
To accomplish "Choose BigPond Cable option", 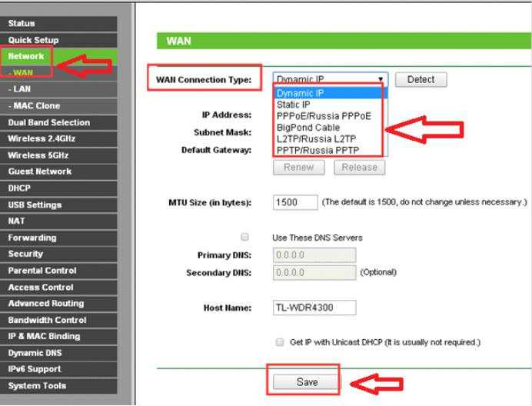I will [328, 128].
